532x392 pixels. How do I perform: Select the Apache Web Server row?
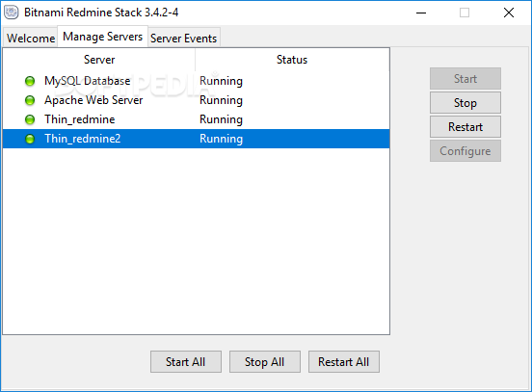[196, 100]
